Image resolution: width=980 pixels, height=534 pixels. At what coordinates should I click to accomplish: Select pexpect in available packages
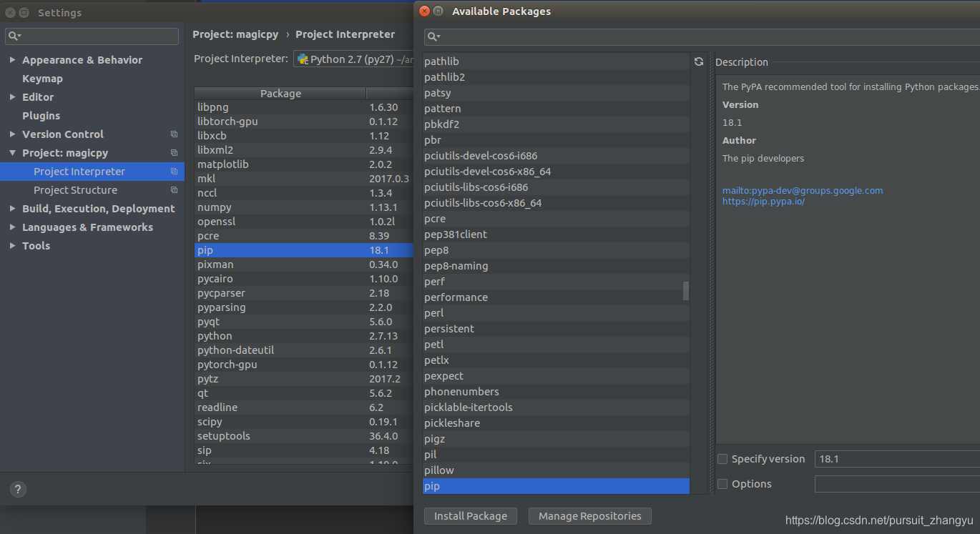(556, 376)
